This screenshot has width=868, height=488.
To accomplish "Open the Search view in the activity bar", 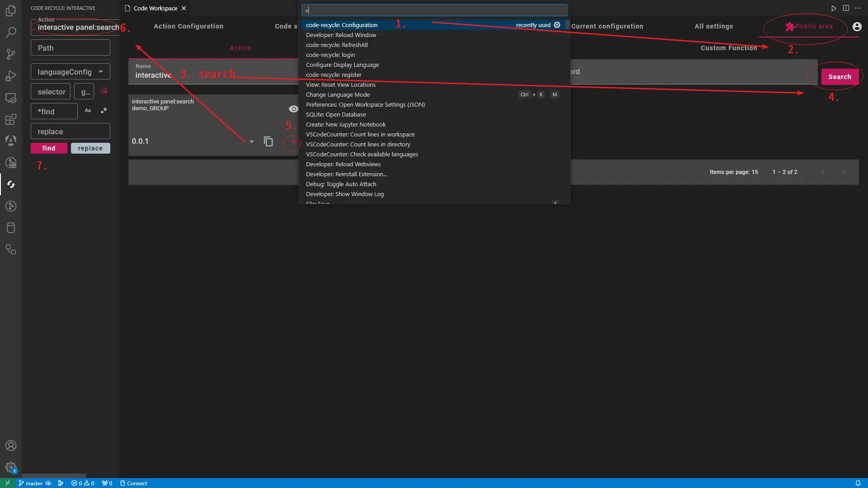I will 11,32.
